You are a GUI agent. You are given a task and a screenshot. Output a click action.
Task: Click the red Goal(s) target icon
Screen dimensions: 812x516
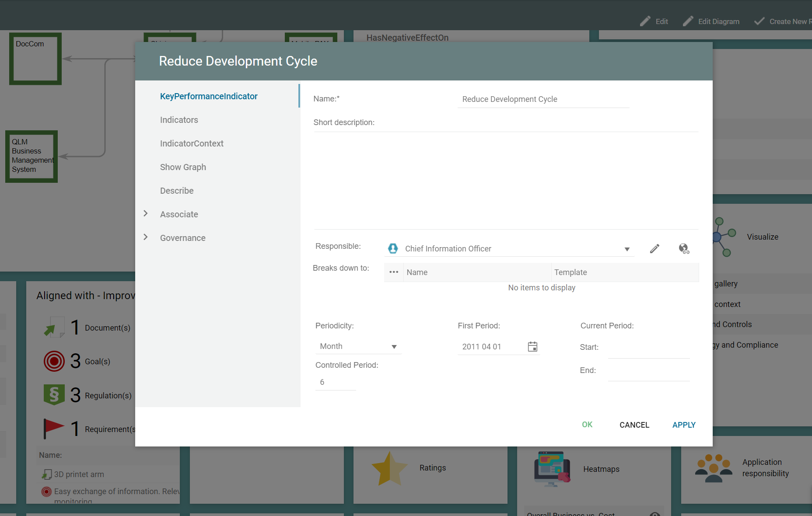(54, 361)
